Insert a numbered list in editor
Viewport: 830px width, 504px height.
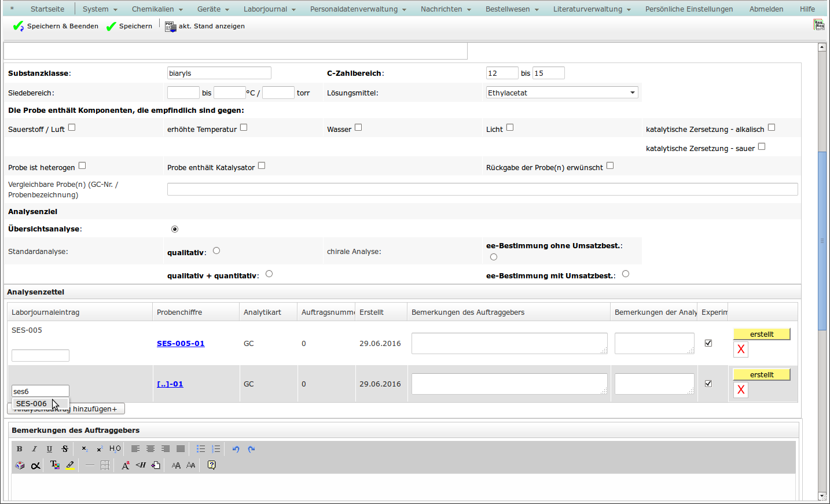click(x=216, y=449)
